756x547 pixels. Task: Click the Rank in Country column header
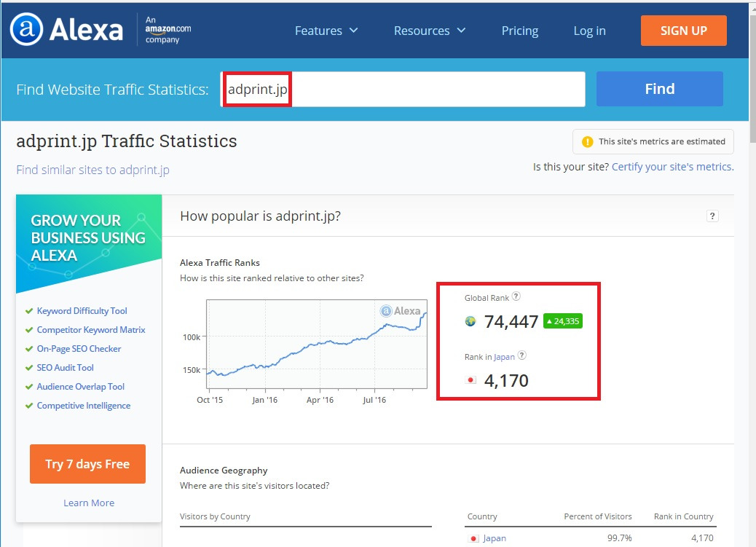[x=684, y=516]
